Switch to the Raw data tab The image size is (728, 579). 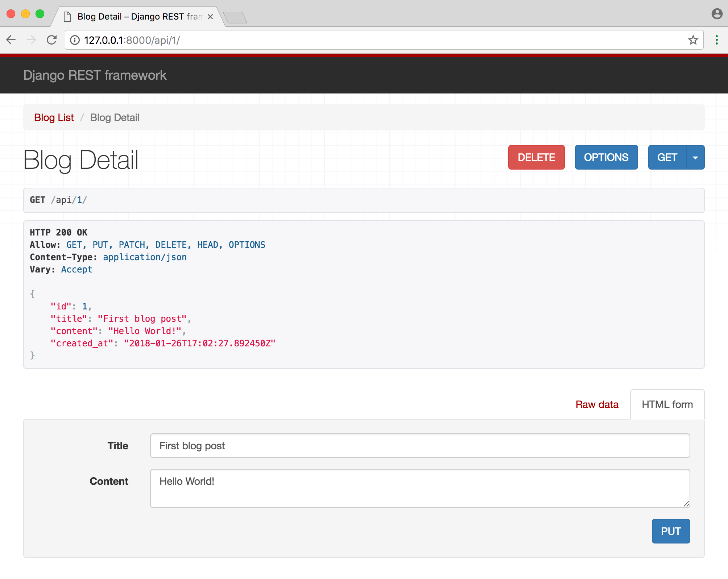pyautogui.click(x=597, y=404)
